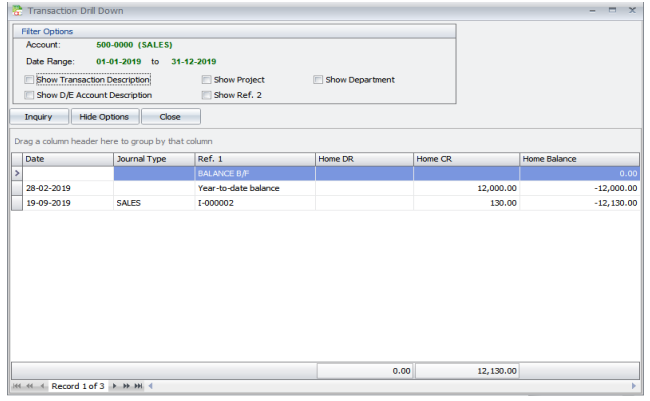The height and width of the screenshot is (401, 650).
Task: Click the 500-0000 (SALES) account value
Action: click(134, 45)
